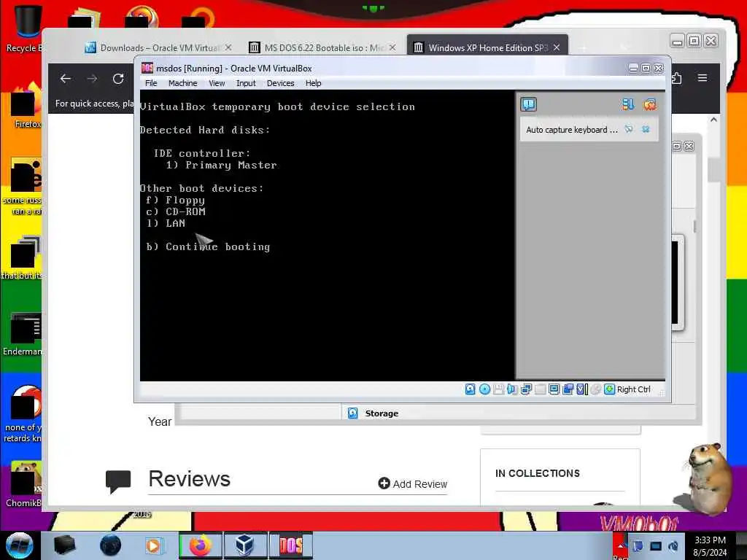Open the Input menu
Viewport: 747px width, 560px height.
[246, 83]
